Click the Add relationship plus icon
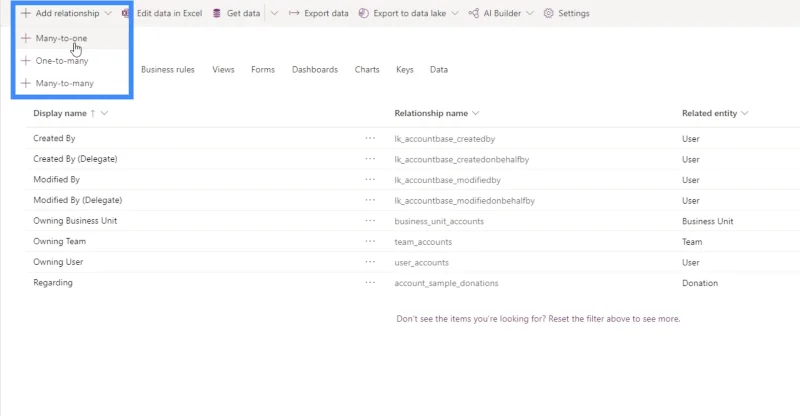Screen dimensions: 800x416 coord(26,13)
